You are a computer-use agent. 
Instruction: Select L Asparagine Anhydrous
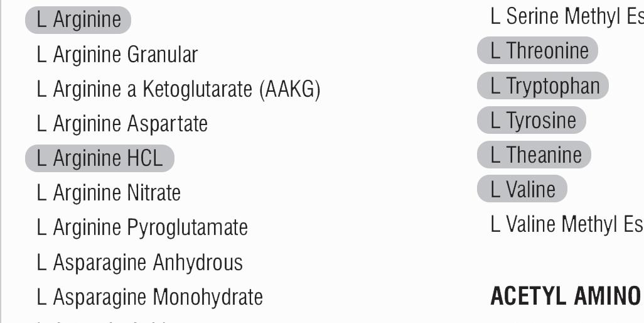140,262
